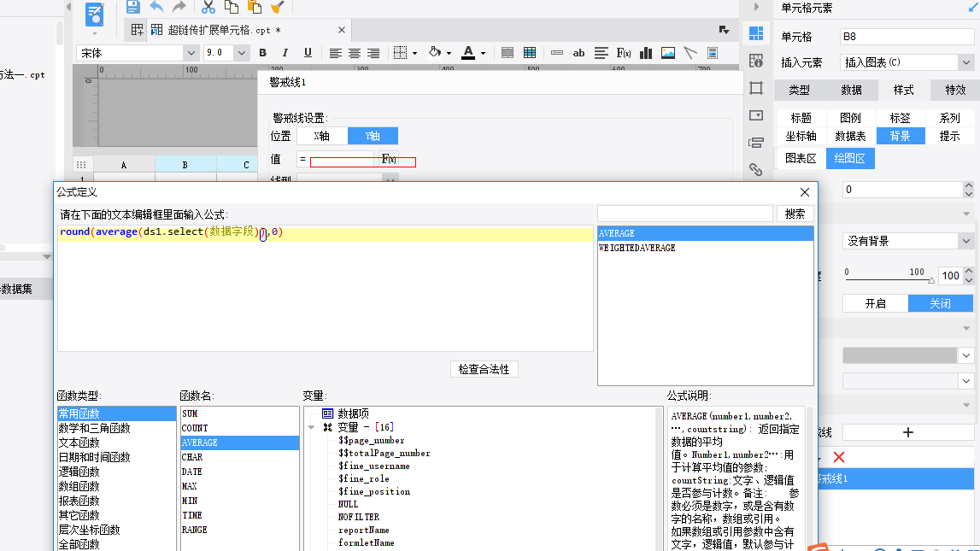Screen dimensions: 980x551
Task: Click the format painter brush icon
Action: pos(278,8)
